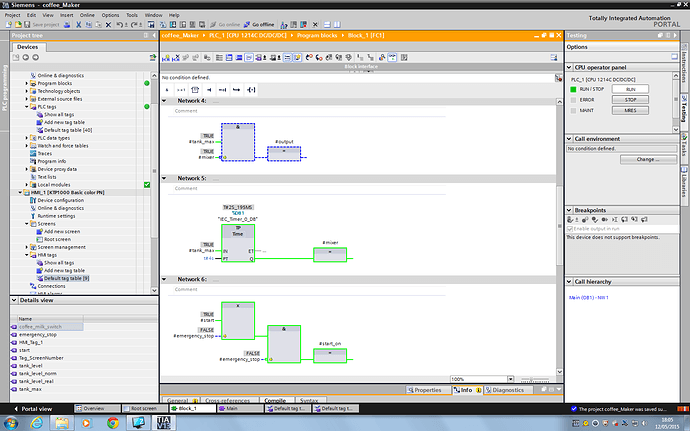This screenshot has height=431, width=690.
Task: Click the Change... button in Call environment
Action: click(x=648, y=159)
